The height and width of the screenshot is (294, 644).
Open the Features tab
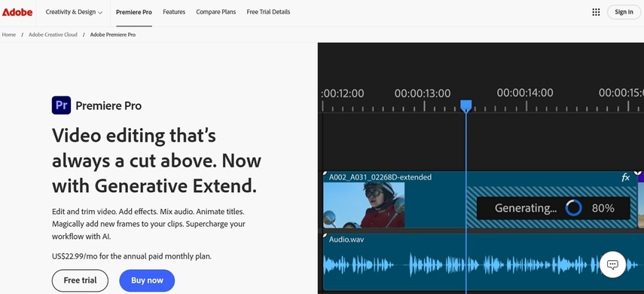click(174, 12)
